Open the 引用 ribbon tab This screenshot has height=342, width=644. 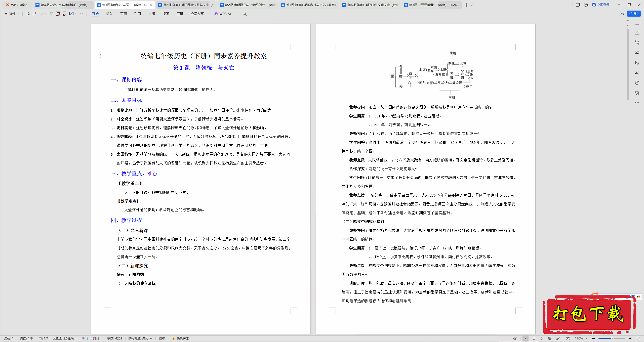(138, 14)
